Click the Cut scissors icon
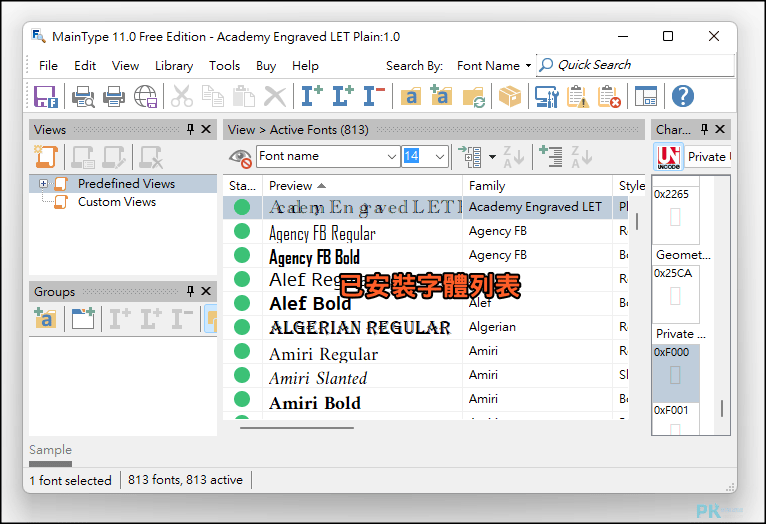 pyautogui.click(x=182, y=96)
